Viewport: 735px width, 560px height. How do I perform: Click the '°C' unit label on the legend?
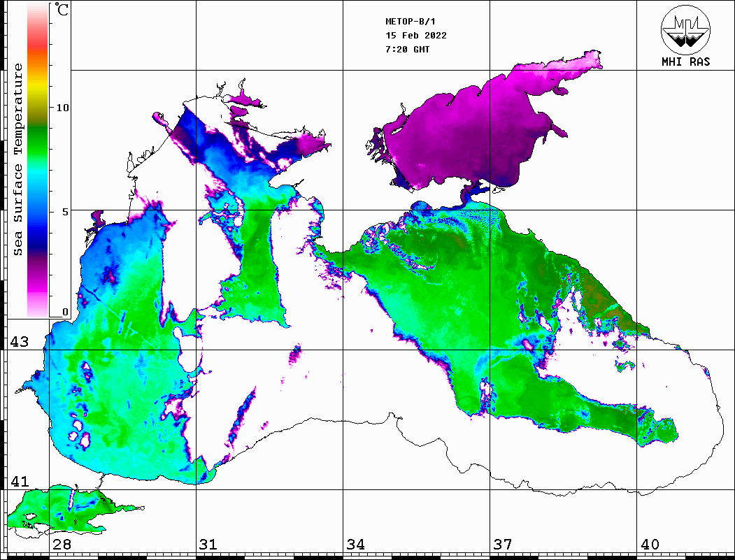click(x=62, y=9)
